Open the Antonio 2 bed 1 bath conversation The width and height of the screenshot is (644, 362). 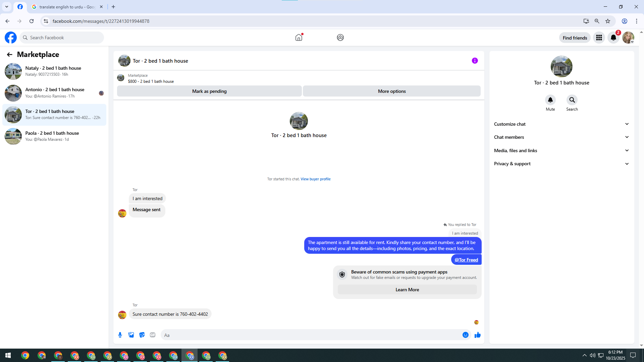pyautogui.click(x=54, y=93)
